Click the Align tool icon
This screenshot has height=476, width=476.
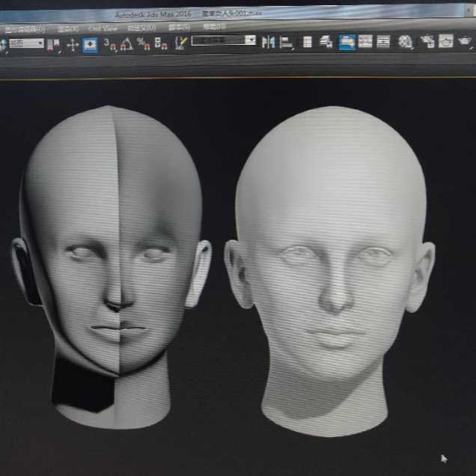286,42
